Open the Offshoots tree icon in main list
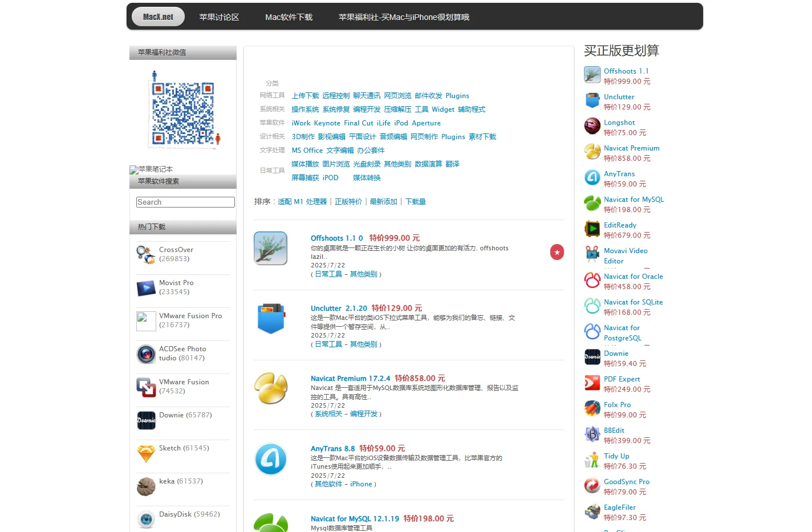The image size is (812, 532). 270,248
